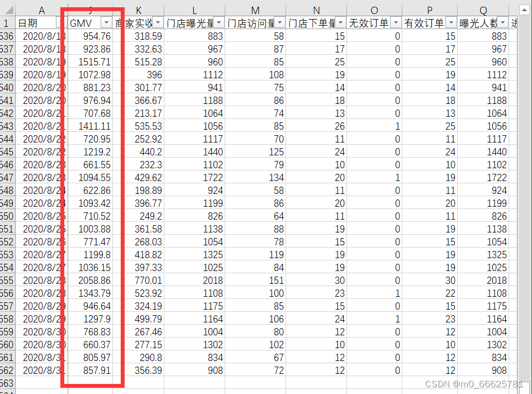Select row 563 header
This screenshot has width=532, height=394.
pyautogui.click(x=7, y=383)
